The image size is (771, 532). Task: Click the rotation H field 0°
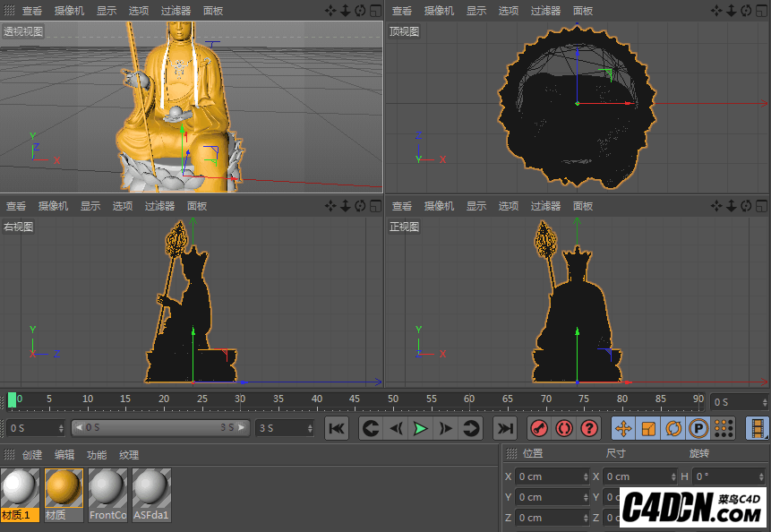[729, 476]
